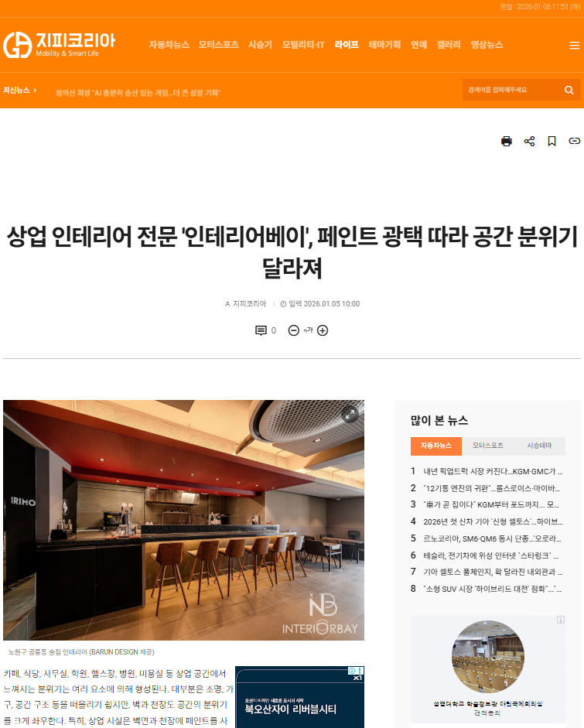The width and height of the screenshot is (584, 728).
Task: Copy article link via chain icon
Action: coord(574,141)
